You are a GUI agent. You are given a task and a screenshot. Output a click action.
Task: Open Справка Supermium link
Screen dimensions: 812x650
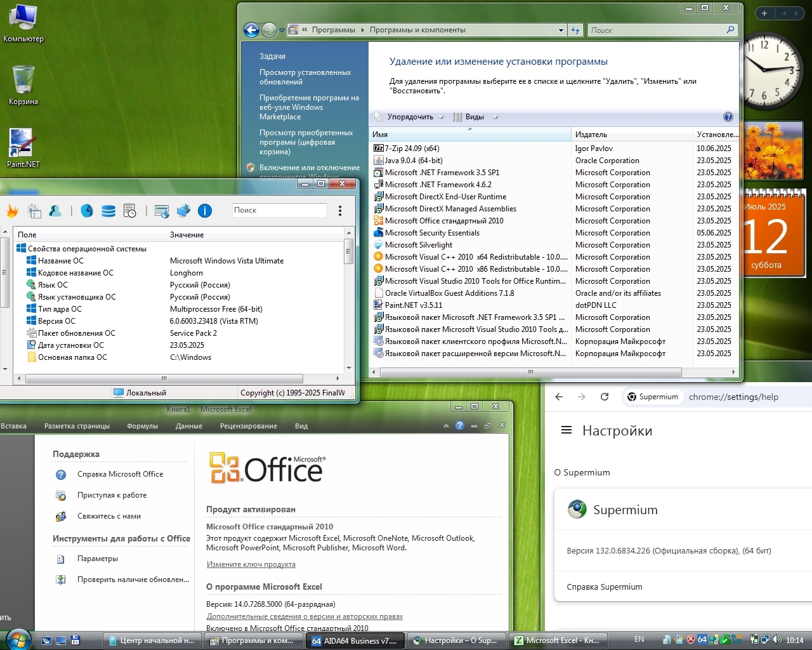604,587
